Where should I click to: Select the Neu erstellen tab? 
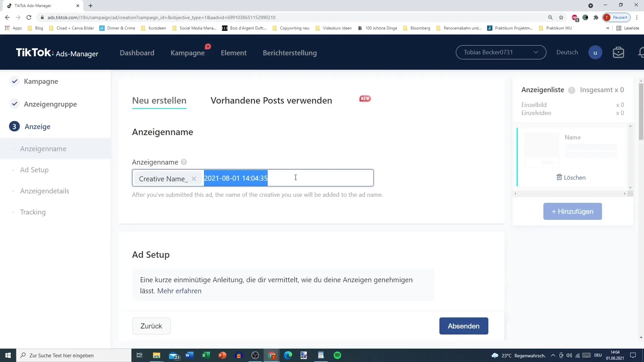[159, 101]
